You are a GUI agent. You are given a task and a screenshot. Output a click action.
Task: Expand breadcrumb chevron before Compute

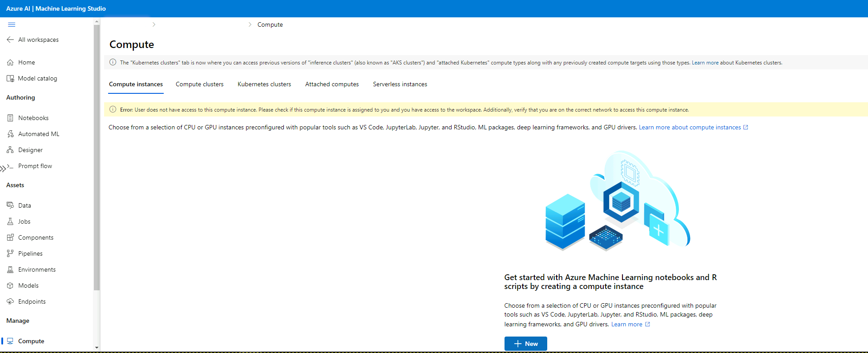[x=250, y=25]
